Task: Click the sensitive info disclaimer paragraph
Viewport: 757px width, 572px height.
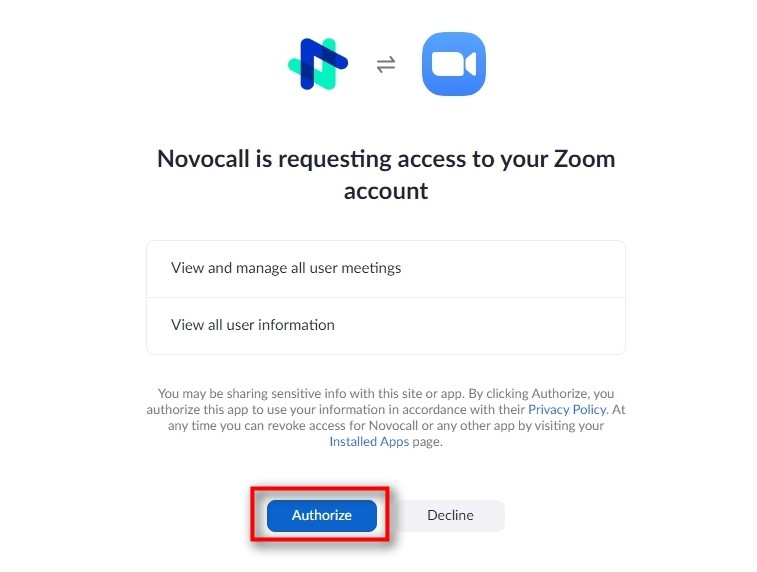Action: [386, 418]
